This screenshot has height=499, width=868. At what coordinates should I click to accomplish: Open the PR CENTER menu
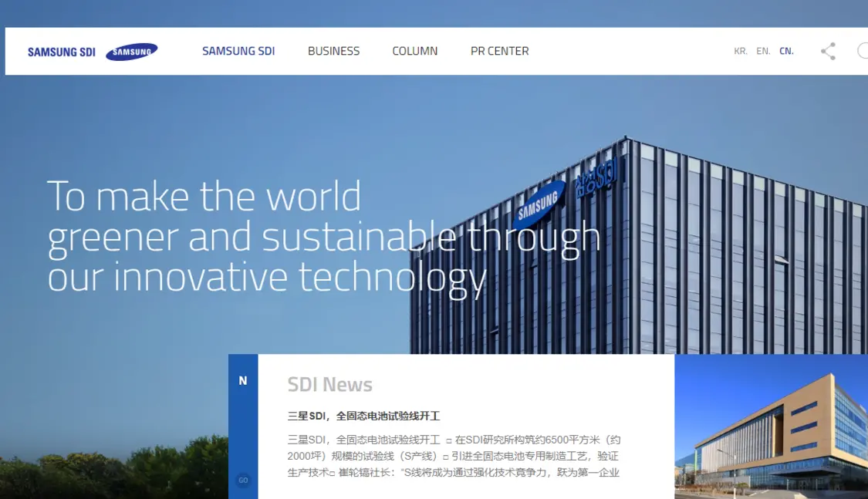tap(499, 51)
